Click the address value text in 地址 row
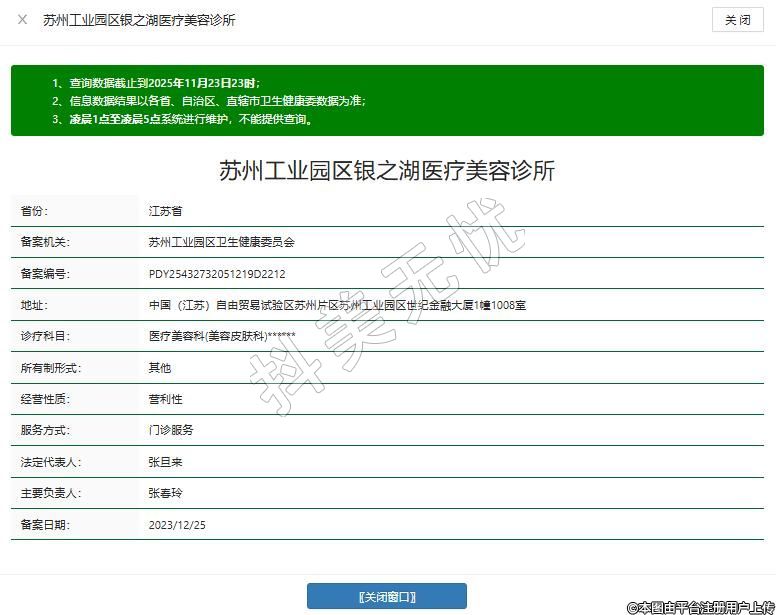This screenshot has height=615, width=776. tap(336, 305)
